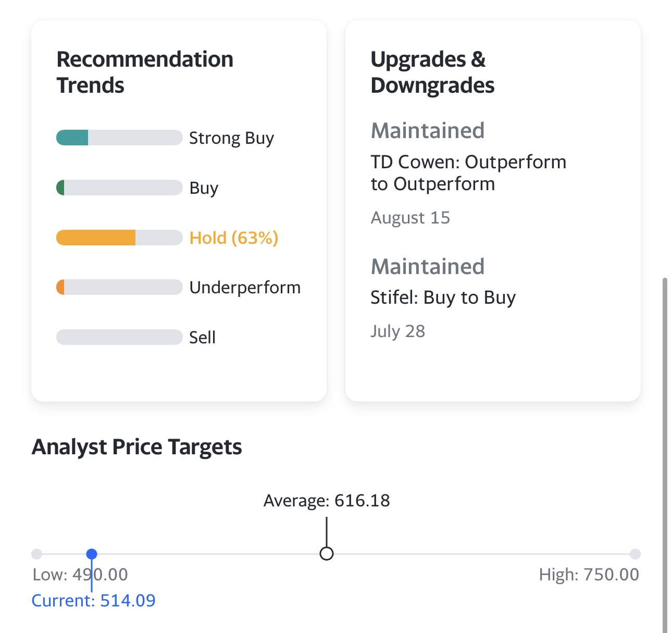Open the Stifel: Buy to Buy entry

(x=443, y=297)
